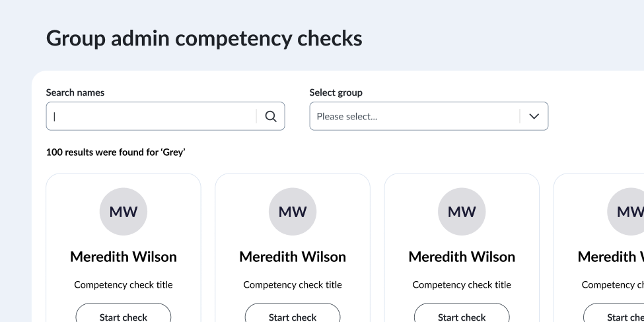Image resolution: width=644 pixels, height=322 pixels.
Task: Select the partially visible fourth card name
Action: [610, 257]
